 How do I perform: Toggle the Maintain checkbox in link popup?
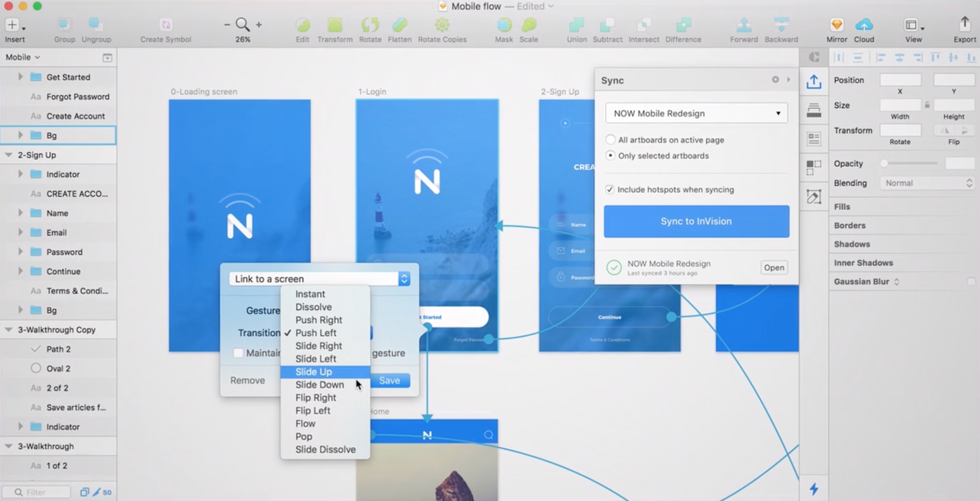click(x=238, y=353)
